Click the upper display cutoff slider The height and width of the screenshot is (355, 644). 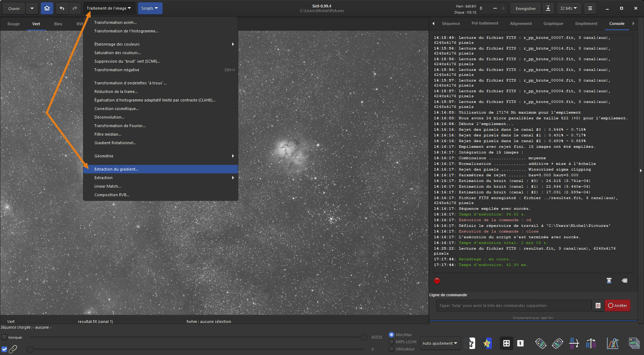click(363, 337)
